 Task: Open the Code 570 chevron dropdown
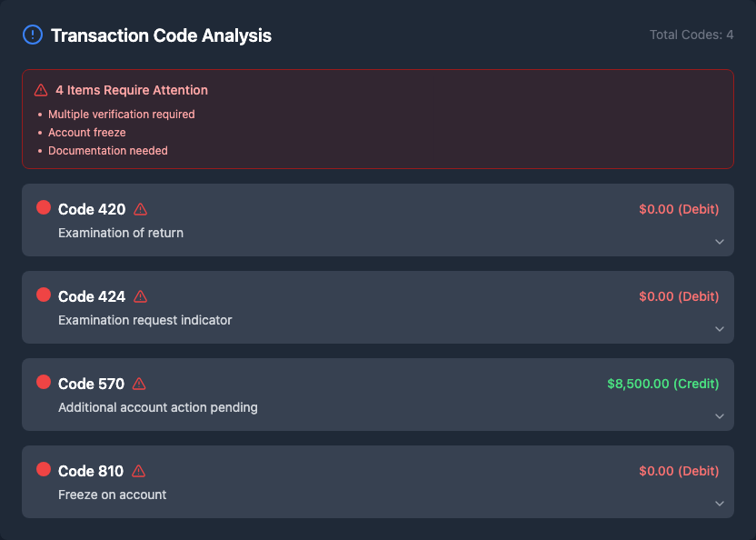coord(719,416)
